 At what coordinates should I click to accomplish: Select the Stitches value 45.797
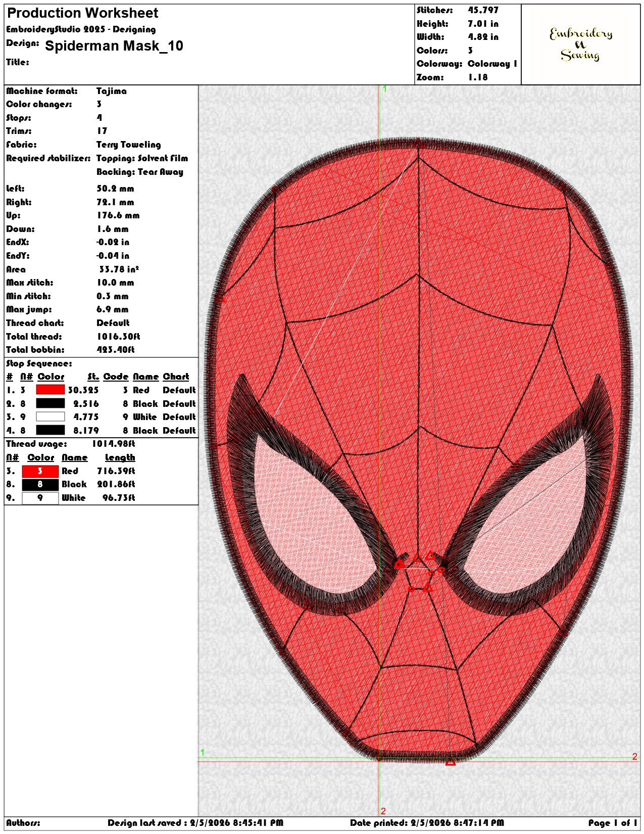(x=483, y=10)
